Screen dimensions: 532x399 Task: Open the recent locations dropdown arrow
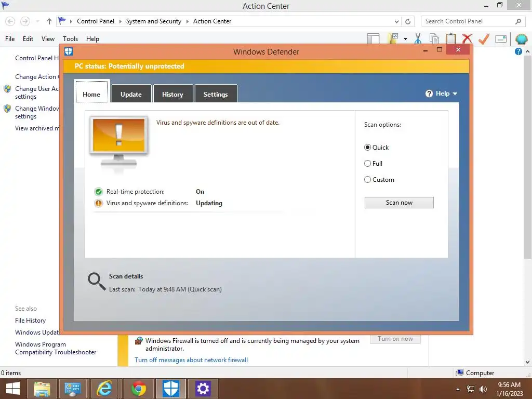click(37, 21)
